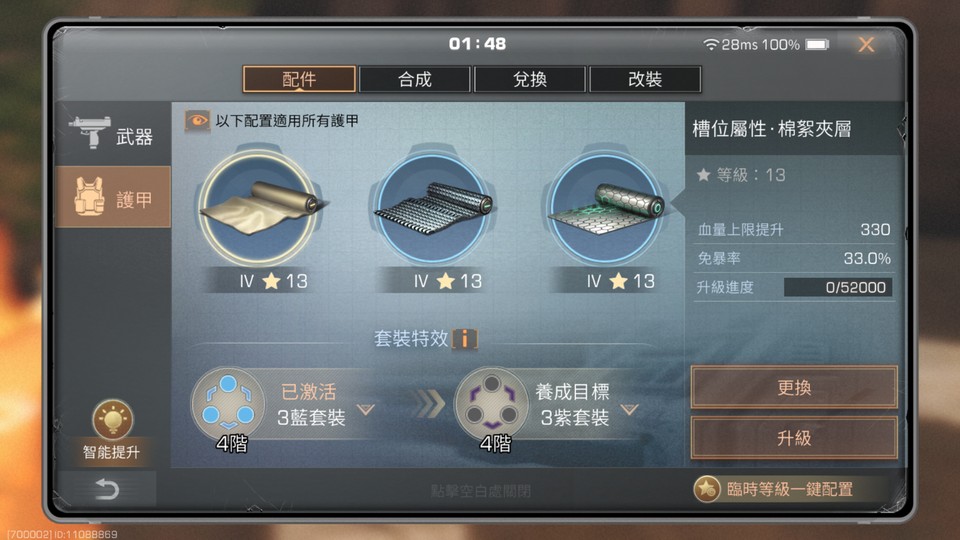Screen dimensions: 960x540
Task: Toggle the eye icon for armor configuration
Action: (x=197, y=121)
